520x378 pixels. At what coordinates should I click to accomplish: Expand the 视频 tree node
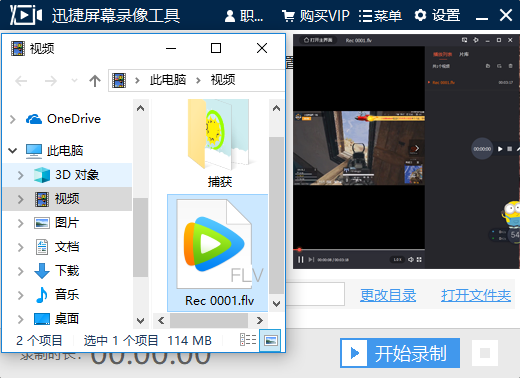21,199
